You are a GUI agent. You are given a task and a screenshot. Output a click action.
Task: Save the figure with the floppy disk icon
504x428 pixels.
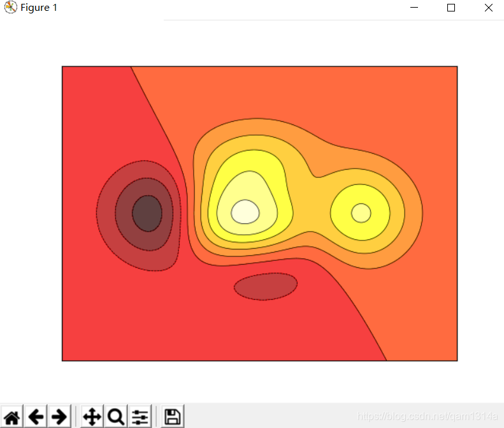pyautogui.click(x=173, y=417)
